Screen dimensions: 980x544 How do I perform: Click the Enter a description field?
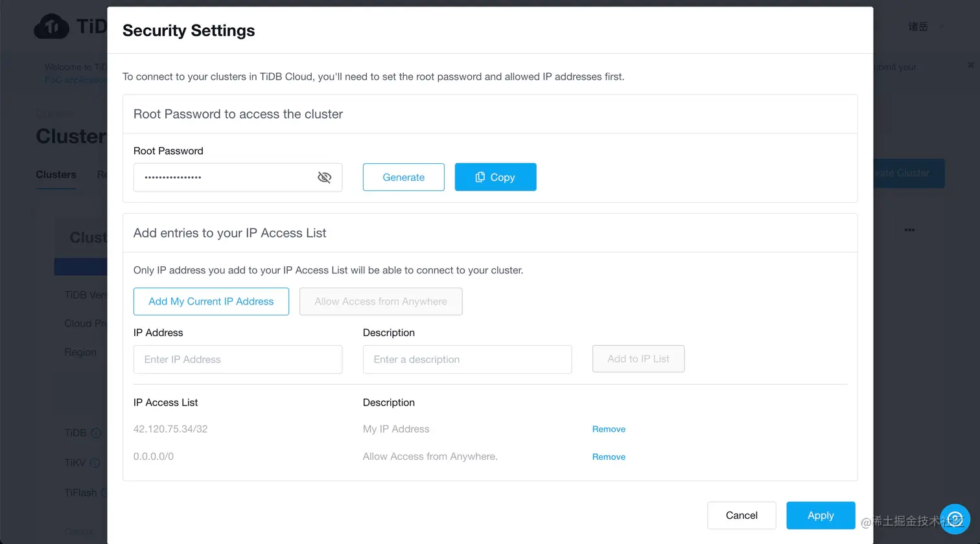click(467, 359)
